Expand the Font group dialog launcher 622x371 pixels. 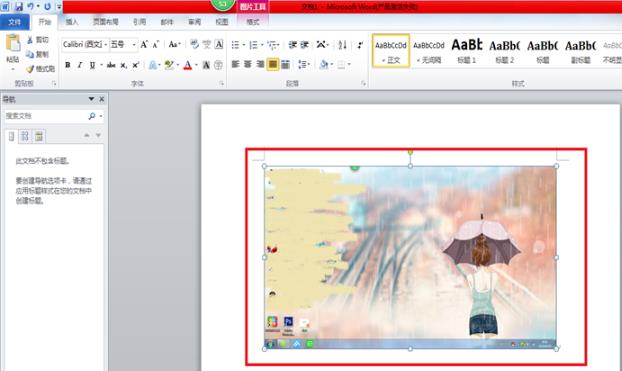point(221,83)
